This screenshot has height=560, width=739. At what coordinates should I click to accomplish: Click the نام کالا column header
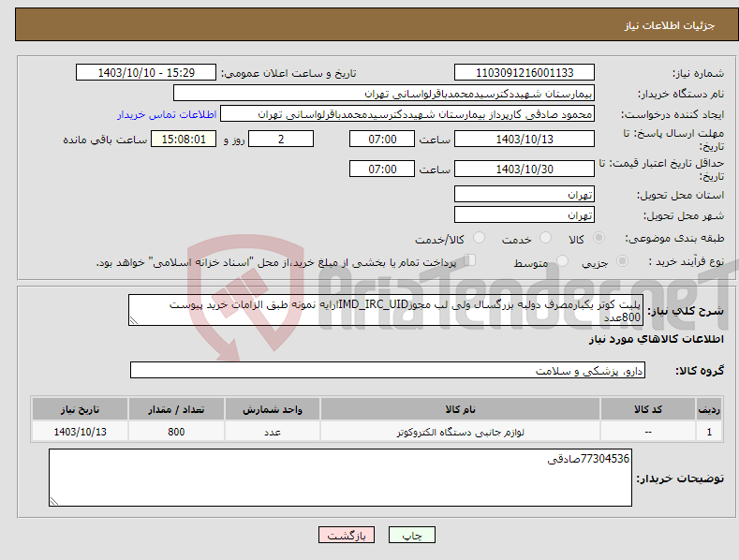pos(460,409)
